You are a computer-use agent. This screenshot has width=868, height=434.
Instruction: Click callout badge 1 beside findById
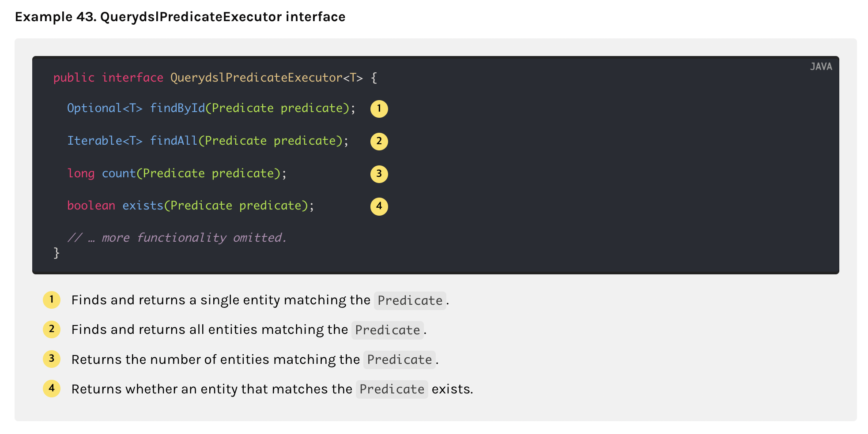pyautogui.click(x=379, y=109)
